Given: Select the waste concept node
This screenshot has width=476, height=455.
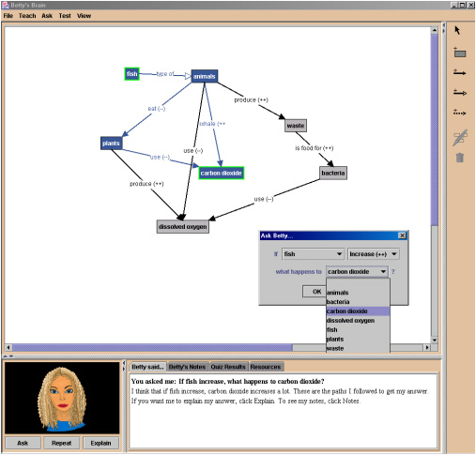Looking at the screenshot, I should pyautogui.click(x=296, y=126).
